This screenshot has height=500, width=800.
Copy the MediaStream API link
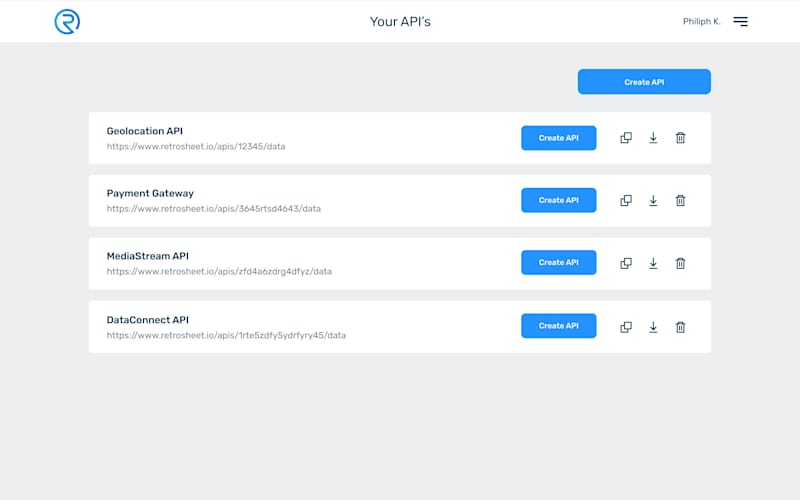(x=626, y=263)
